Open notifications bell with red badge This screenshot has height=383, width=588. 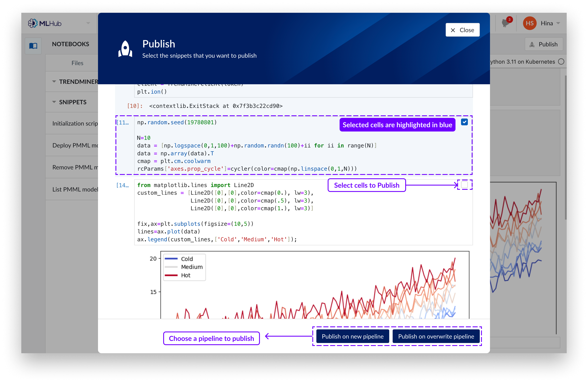[506, 23]
